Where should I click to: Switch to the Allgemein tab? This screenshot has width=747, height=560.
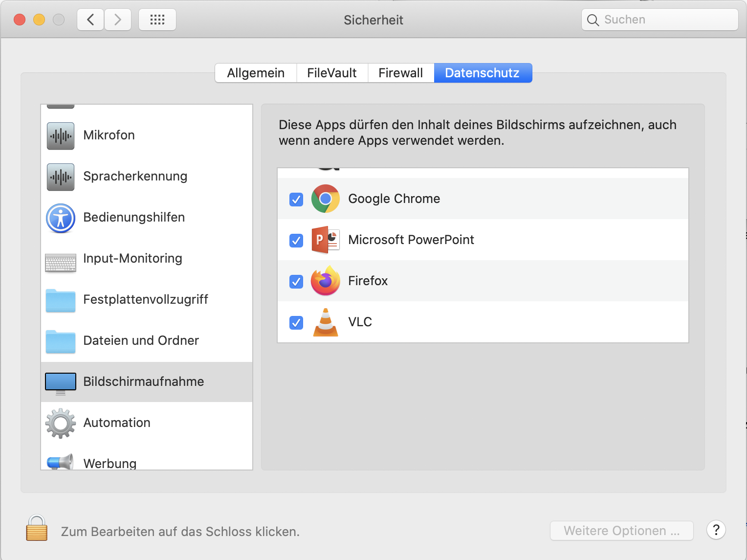[x=256, y=73]
